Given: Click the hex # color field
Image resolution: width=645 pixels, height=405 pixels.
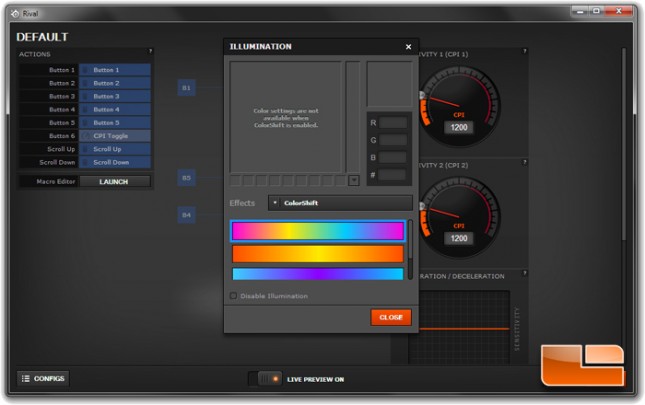Looking at the screenshot, I should 393,175.
